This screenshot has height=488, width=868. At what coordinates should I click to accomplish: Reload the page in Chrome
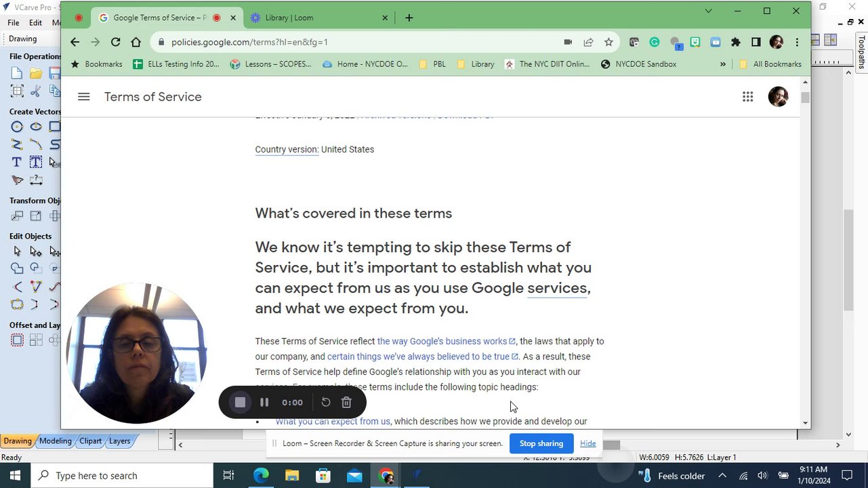(x=115, y=42)
